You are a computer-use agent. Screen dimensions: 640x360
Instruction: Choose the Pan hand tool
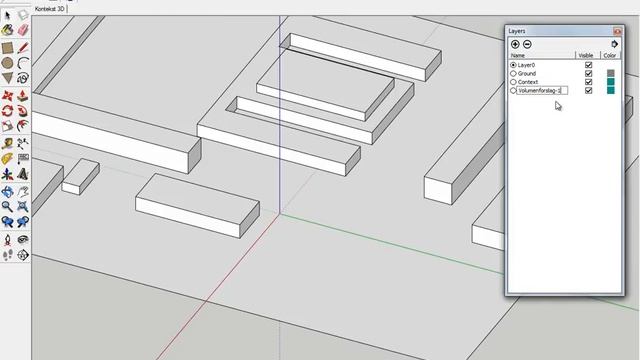(23, 191)
